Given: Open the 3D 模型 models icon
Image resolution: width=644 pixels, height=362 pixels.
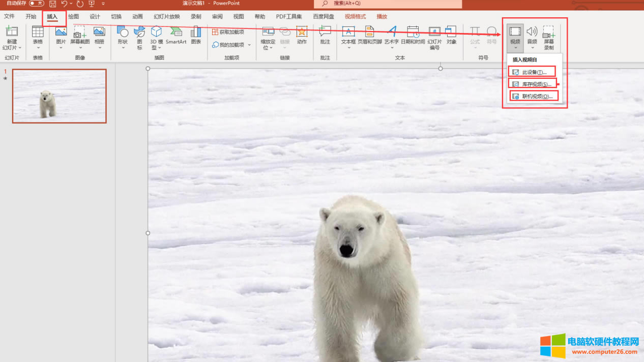Looking at the screenshot, I should click(x=156, y=32).
